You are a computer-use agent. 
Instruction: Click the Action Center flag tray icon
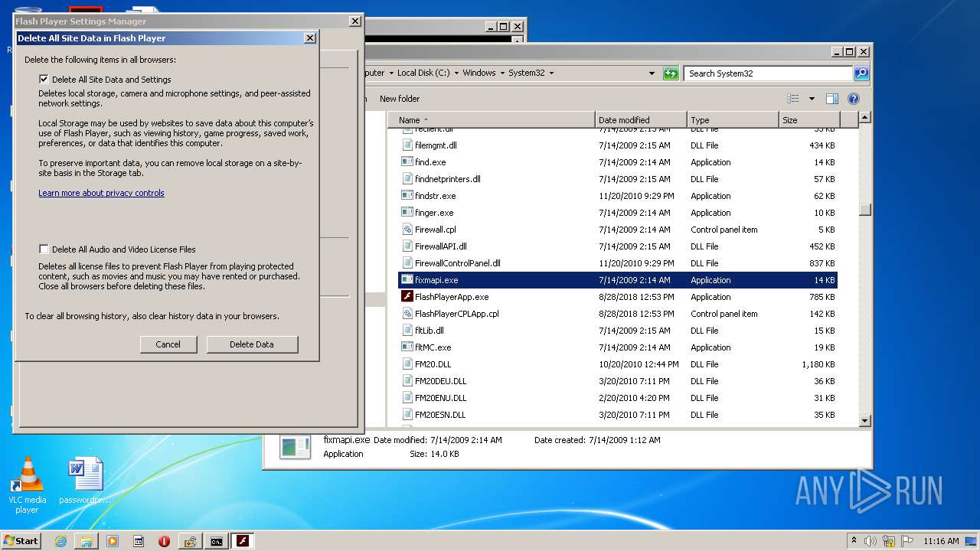tap(907, 541)
